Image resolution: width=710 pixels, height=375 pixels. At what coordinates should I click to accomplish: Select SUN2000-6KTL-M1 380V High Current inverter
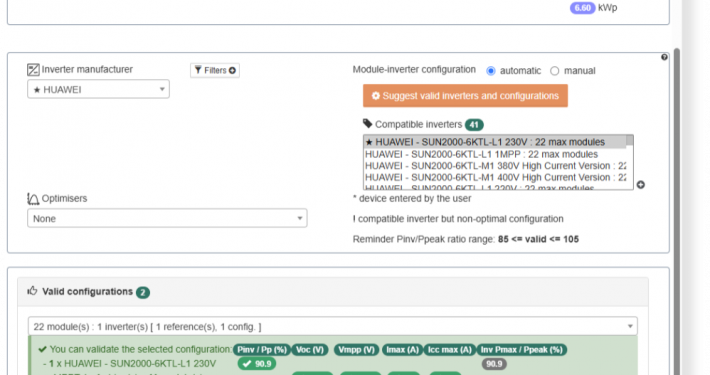[x=494, y=166]
